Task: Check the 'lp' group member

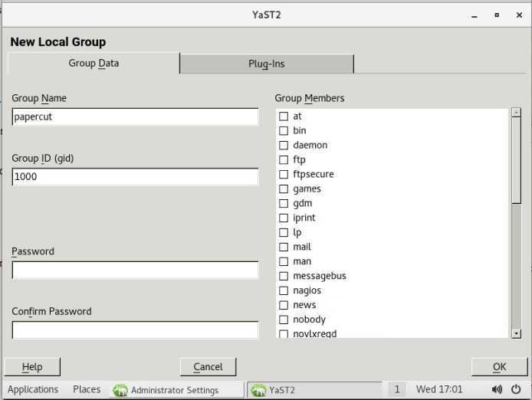Action: (284, 232)
